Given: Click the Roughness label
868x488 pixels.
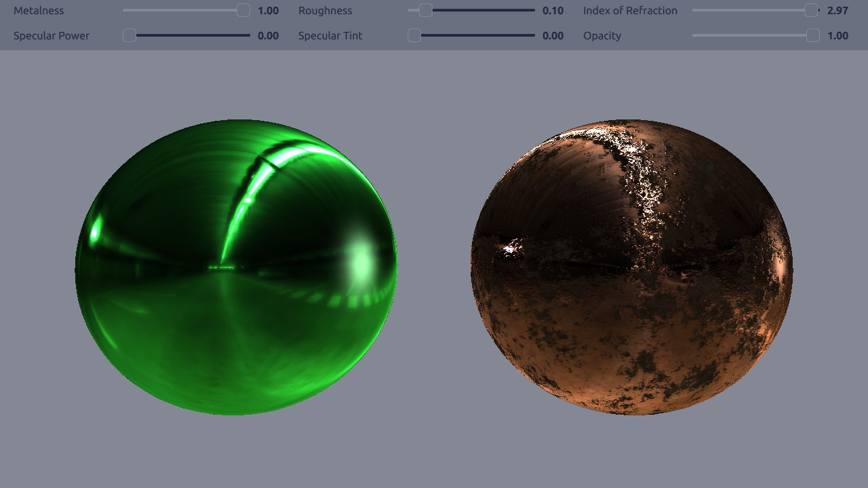Looking at the screenshot, I should click(325, 11).
